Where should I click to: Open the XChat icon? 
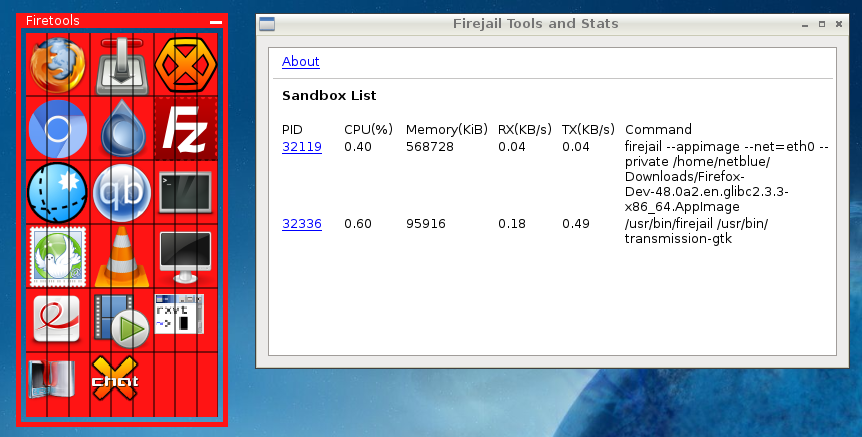(115, 378)
